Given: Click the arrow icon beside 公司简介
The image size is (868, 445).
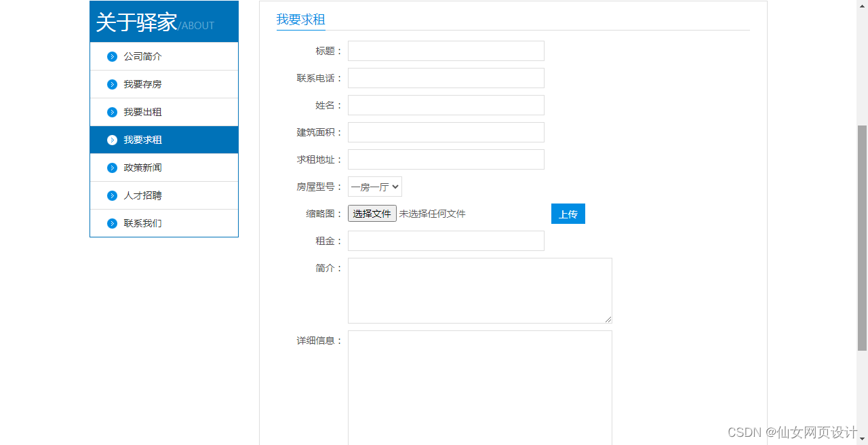Looking at the screenshot, I should click(x=112, y=56).
